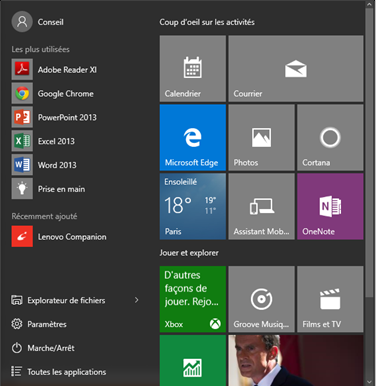
Task: Open Google Chrome from most used
Action: [53, 93]
